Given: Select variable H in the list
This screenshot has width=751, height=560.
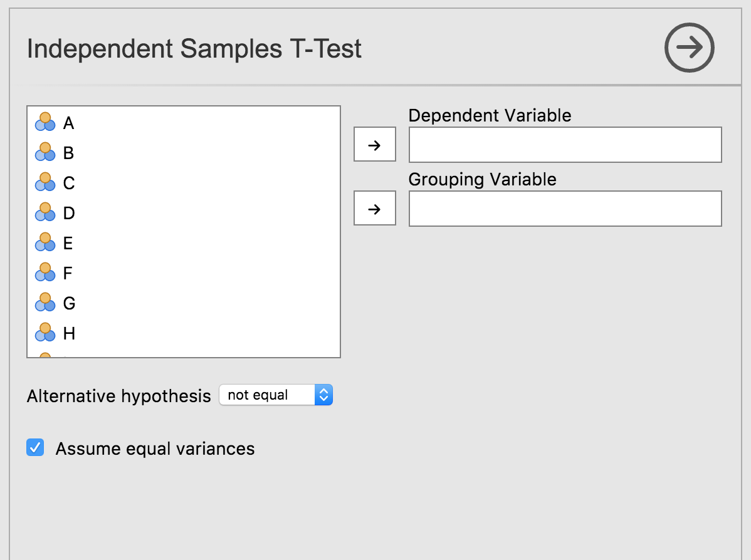Looking at the screenshot, I should 69,334.
